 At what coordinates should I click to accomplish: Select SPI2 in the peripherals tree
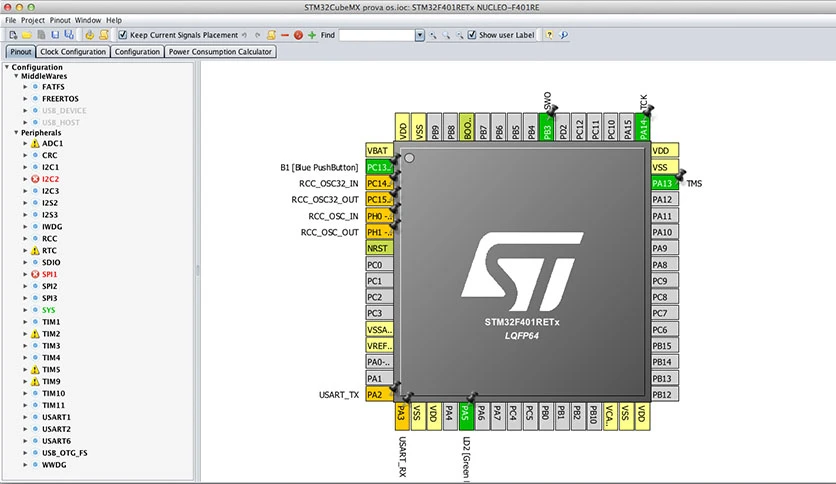(x=50, y=286)
